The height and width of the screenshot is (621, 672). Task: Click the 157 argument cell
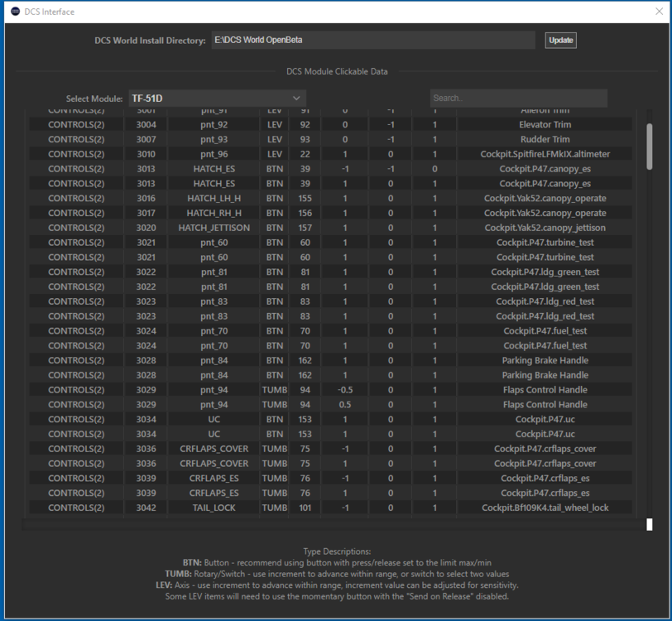305,228
